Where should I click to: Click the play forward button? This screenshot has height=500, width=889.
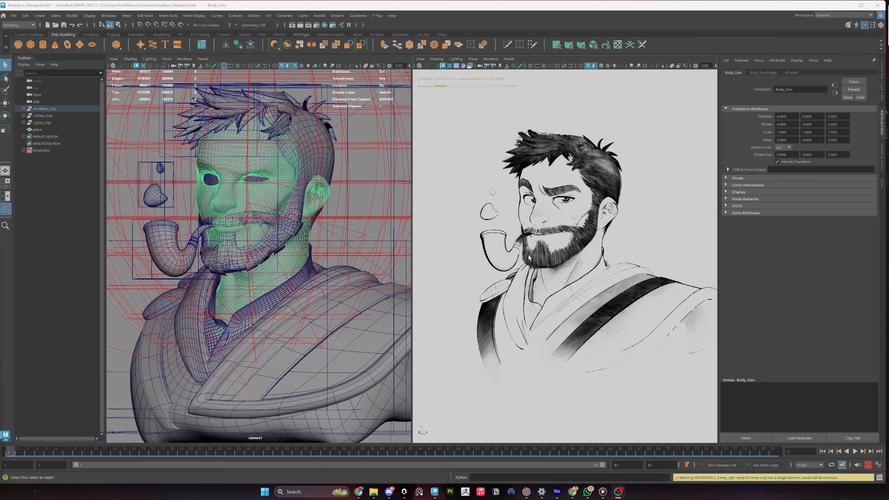point(854,451)
